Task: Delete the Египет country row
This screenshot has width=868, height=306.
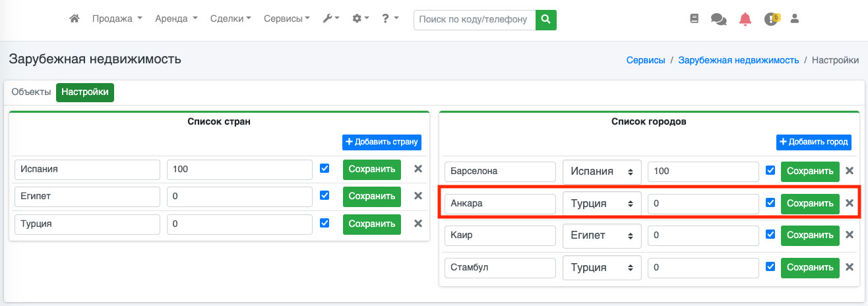Action: 418,196
